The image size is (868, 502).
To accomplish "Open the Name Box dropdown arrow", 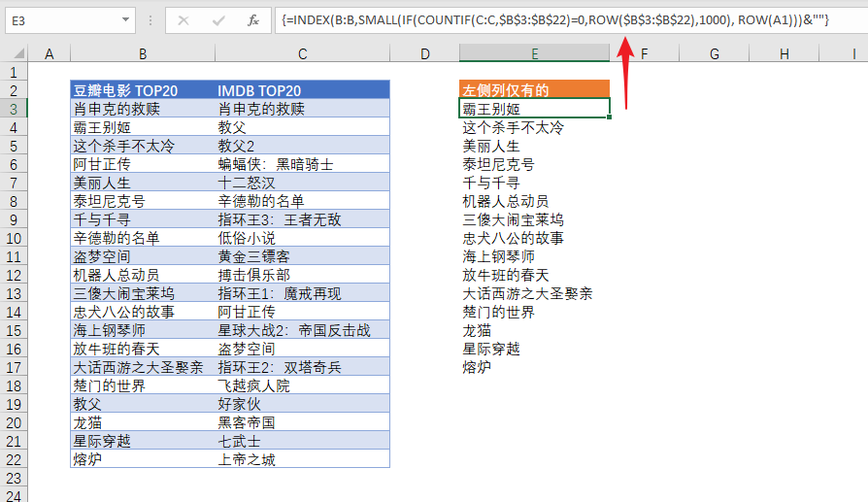I will (x=127, y=19).
